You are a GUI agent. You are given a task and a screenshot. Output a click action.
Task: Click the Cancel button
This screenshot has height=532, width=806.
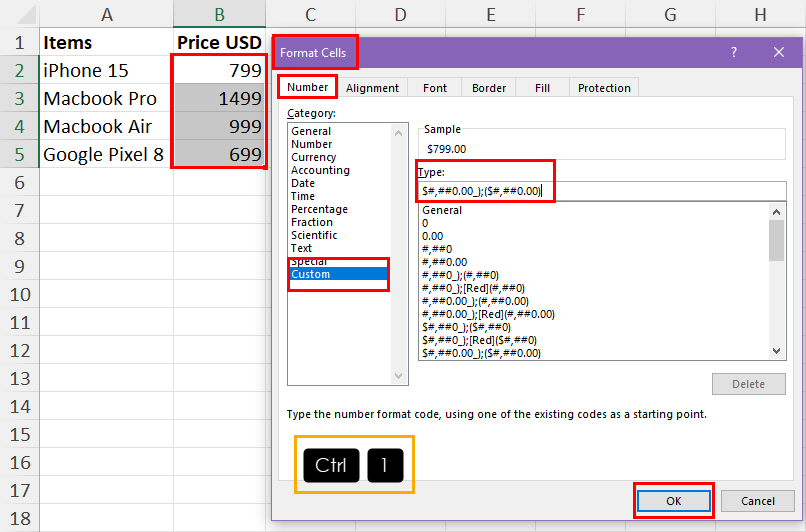757,501
